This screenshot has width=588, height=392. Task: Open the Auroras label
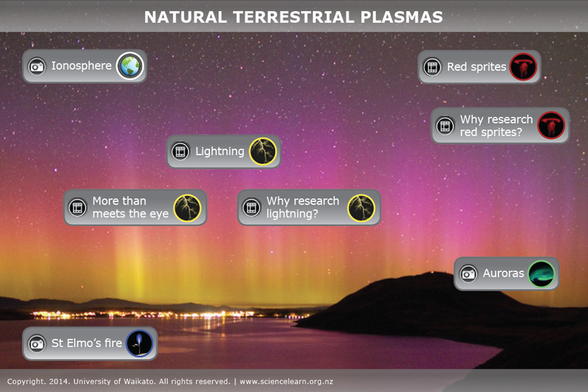tap(503, 273)
